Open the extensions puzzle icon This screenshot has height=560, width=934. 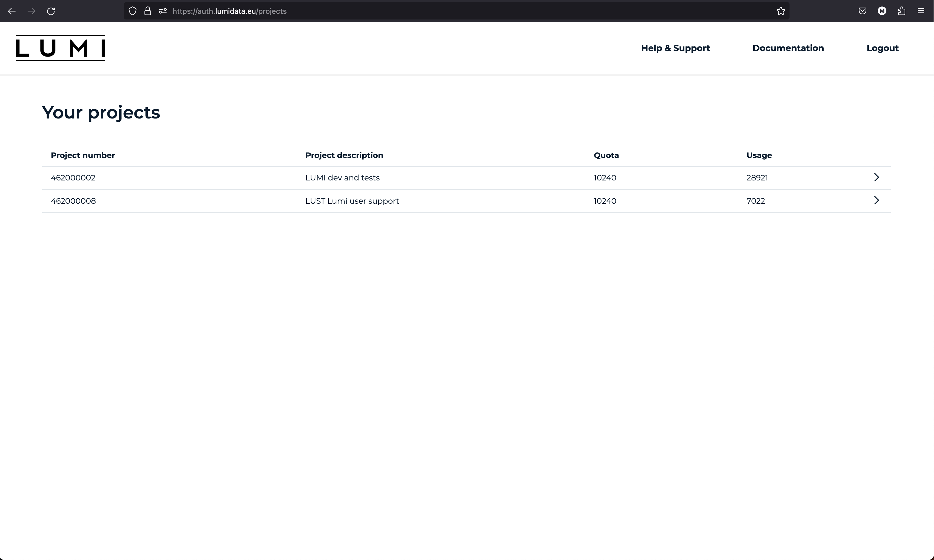(902, 11)
